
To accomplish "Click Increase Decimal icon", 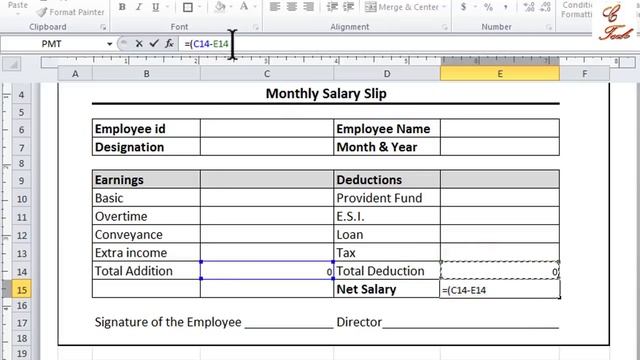I will 529,7.
